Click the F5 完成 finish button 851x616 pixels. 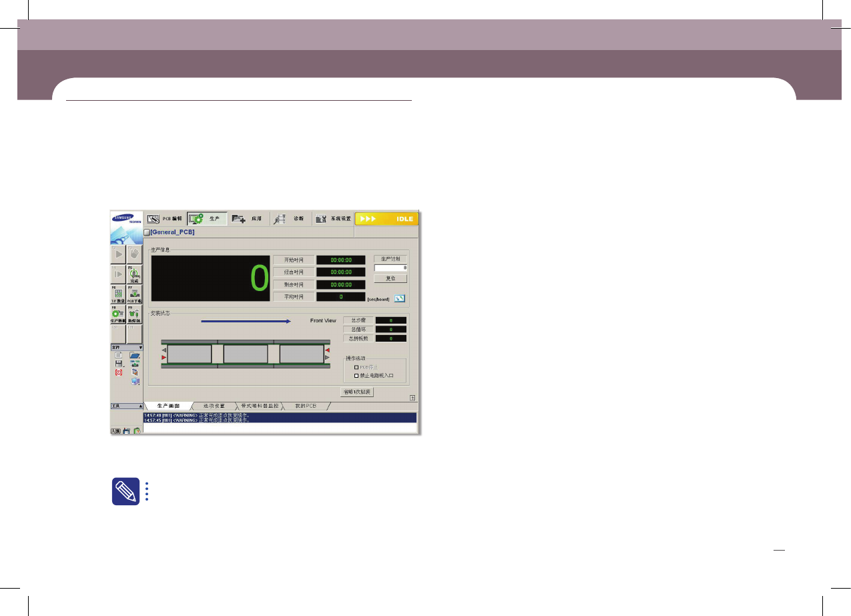[134, 274]
